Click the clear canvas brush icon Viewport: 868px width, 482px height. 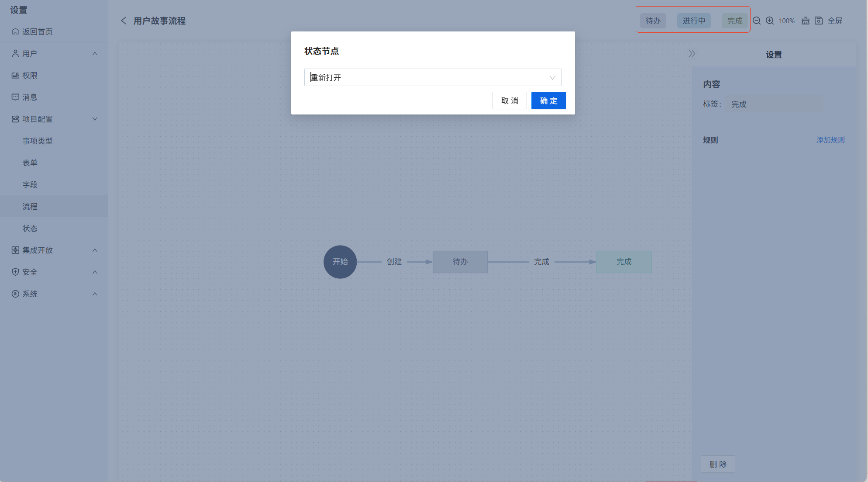(806, 21)
